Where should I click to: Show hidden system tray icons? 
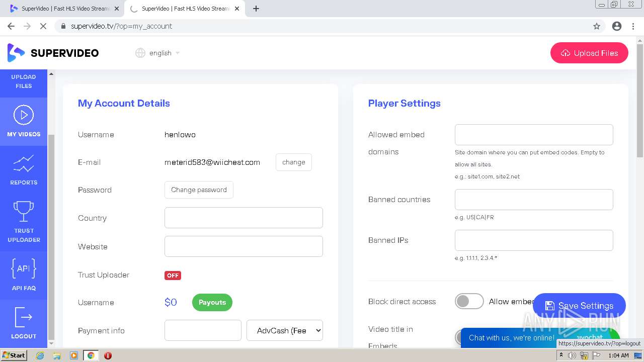tap(561, 355)
